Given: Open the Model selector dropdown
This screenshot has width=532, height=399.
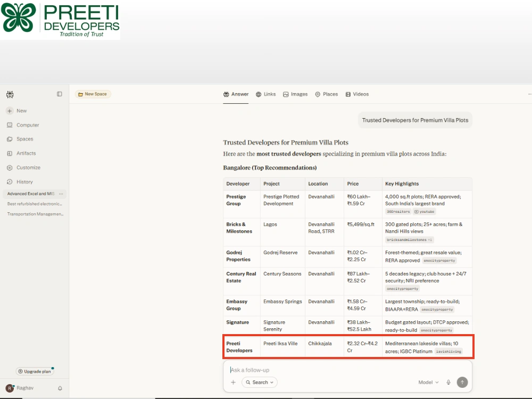Looking at the screenshot, I should [x=428, y=383].
